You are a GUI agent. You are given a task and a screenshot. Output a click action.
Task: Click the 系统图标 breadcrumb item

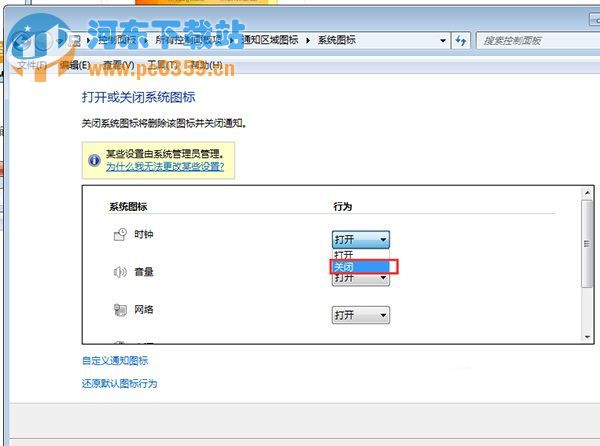point(337,40)
